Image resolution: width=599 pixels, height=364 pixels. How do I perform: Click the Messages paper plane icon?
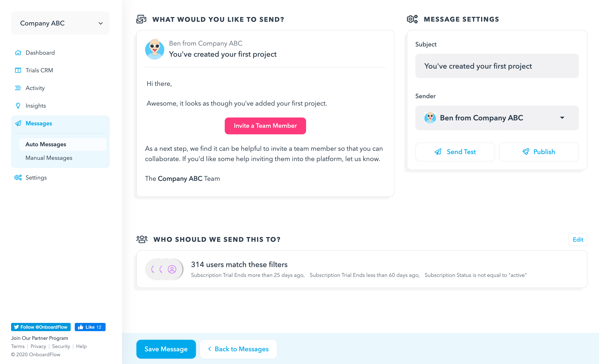pyautogui.click(x=18, y=123)
